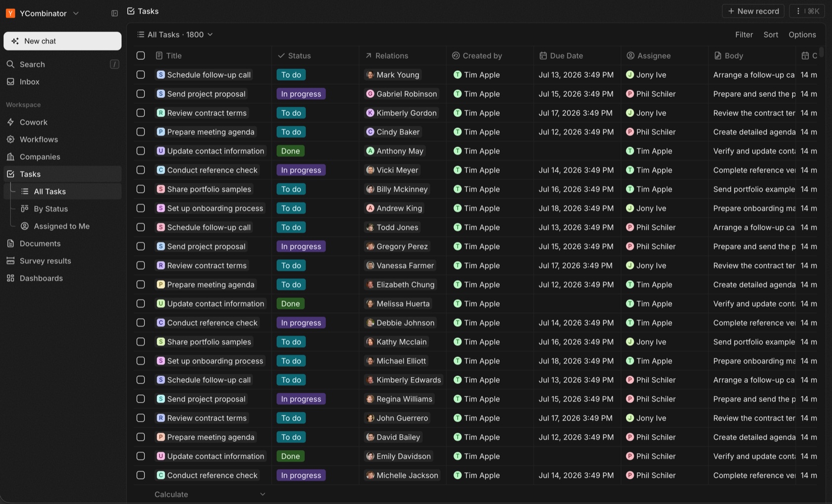Viewport: 832px width, 504px height.
Task: Select checkbox for Vicki Meyer reference check row
Action: coord(141,170)
